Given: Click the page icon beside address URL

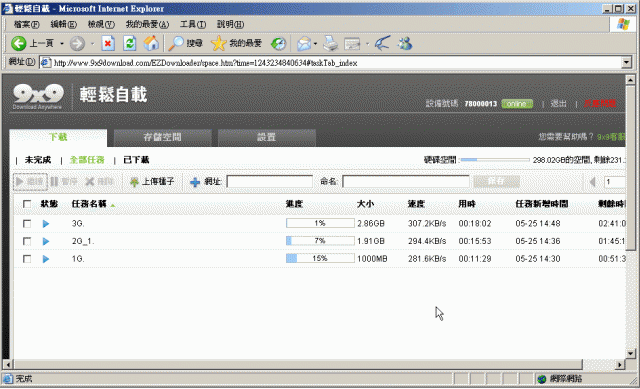Looking at the screenshot, I should pyautogui.click(x=45, y=63).
